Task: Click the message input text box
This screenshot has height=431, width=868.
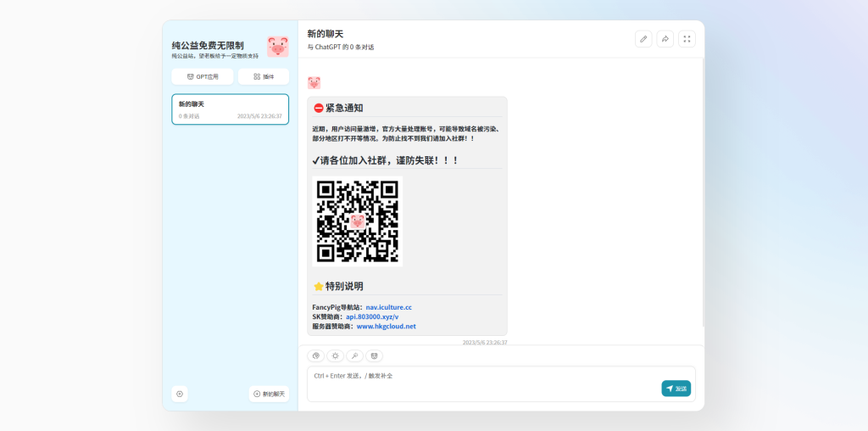Action: (x=483, y=383)
